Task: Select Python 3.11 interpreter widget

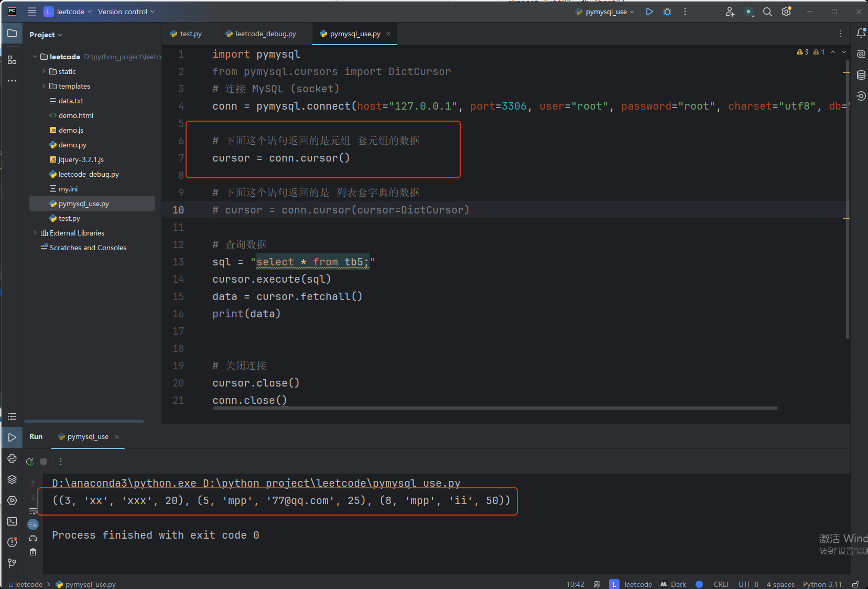Action: click(822, 584)
